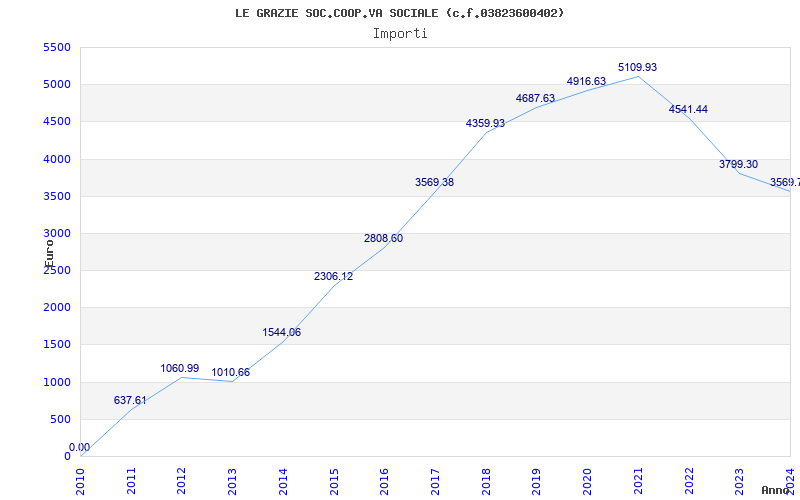Click the 2018 x-axis year label
Viewport: 800px width, 500px height.
pyautogui.click(x=486, y=481)
